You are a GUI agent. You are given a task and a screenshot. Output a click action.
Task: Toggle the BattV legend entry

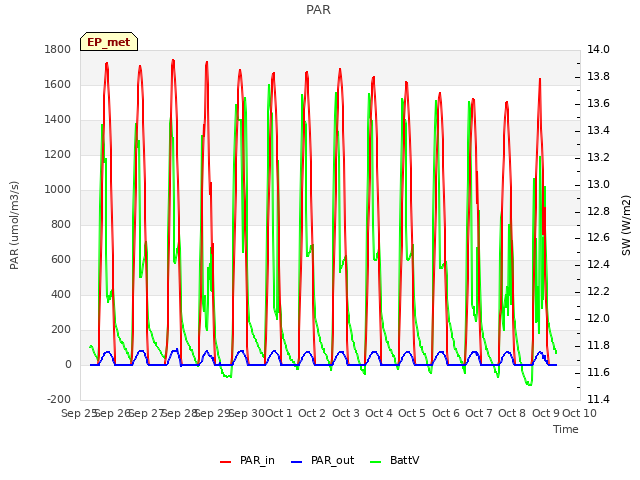click(x=394, y=460)
